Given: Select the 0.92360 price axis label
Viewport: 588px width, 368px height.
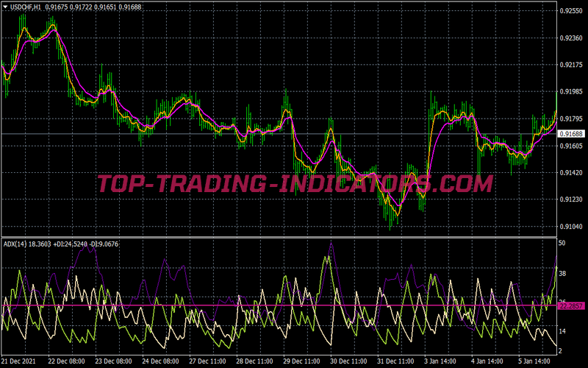Looking at the screenshot, I should [571, 38].
